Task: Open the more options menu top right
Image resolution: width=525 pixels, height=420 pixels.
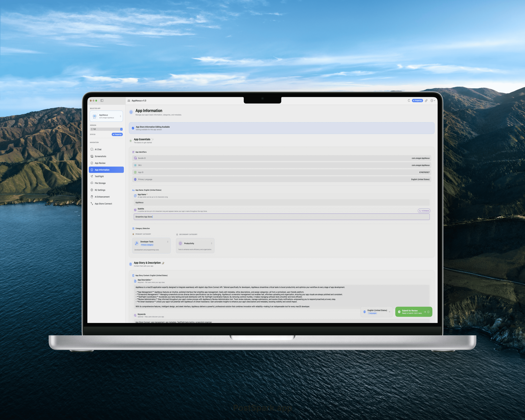Action: (x=433, y=100)
